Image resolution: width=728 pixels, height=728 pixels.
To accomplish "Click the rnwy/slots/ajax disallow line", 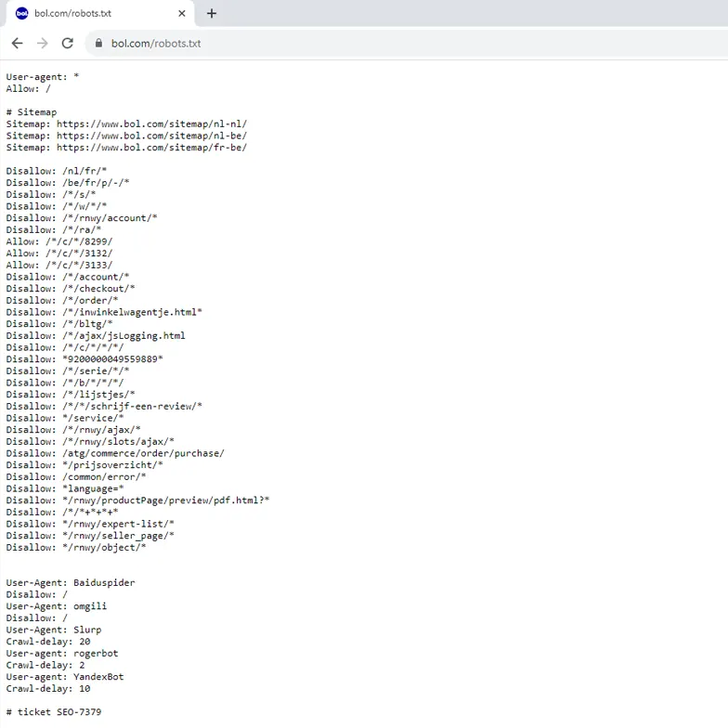I will (x=90, y=442).
